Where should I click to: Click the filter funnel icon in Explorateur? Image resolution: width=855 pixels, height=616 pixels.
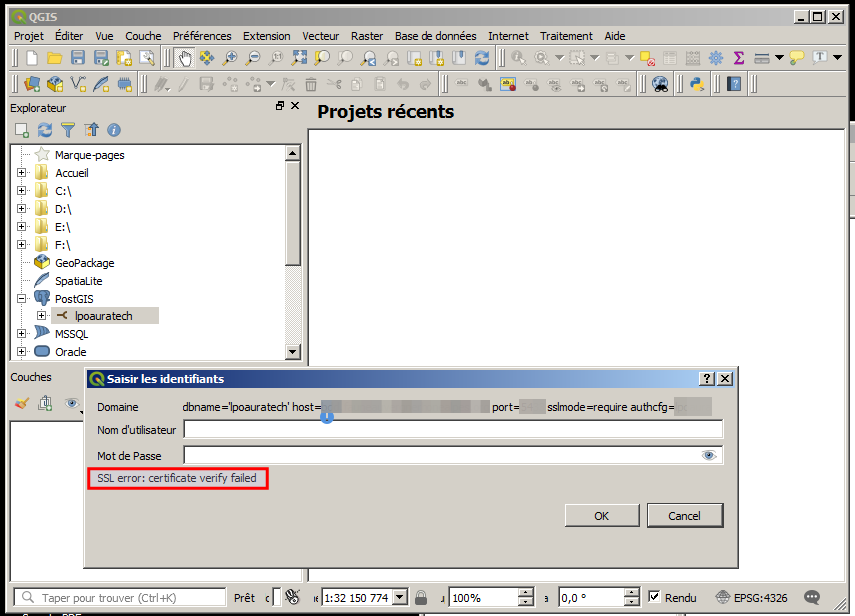tap(68, 130)
